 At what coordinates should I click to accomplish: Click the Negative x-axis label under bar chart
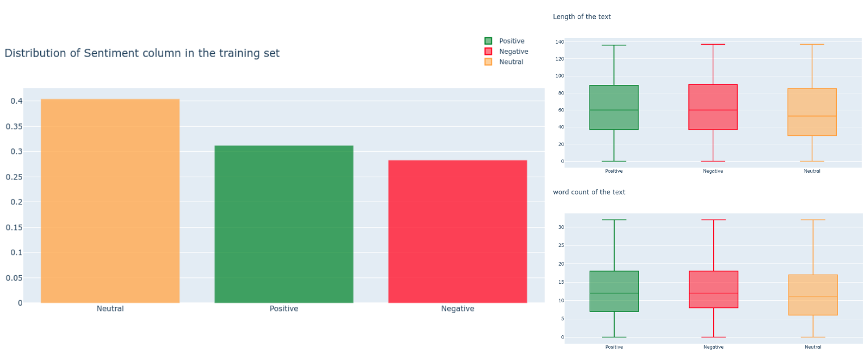tap(457, 309)
